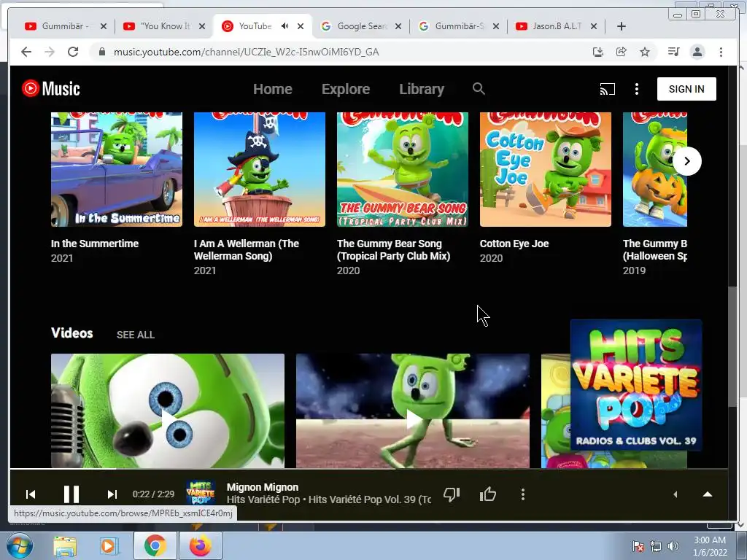
Task: Close the "You Know It" tab
Action: coord(202,26)
